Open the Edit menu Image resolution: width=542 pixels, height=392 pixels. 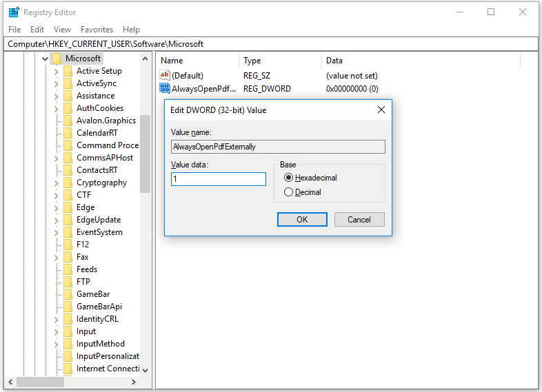click(37, 30)
